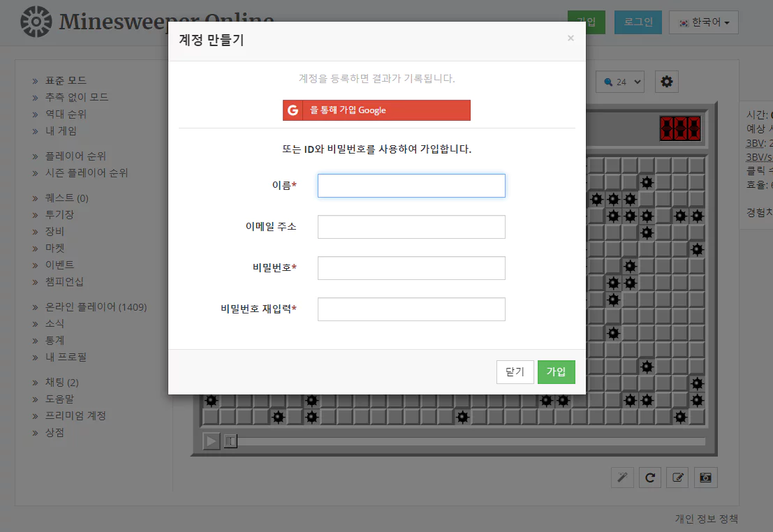This screenshot has height=532, width=773.
Task: Go to 표준 모드 in the sidebar
Action: 66,80
